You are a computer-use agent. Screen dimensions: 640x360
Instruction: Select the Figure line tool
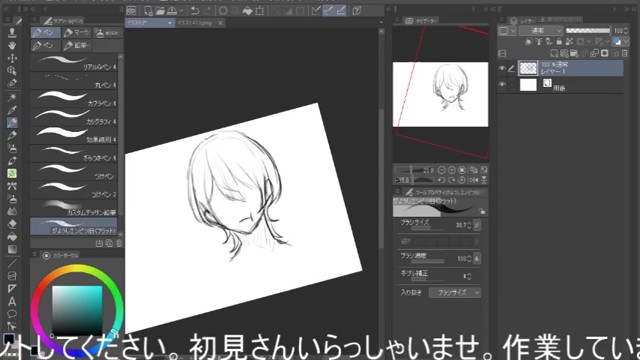pos(12,263)
